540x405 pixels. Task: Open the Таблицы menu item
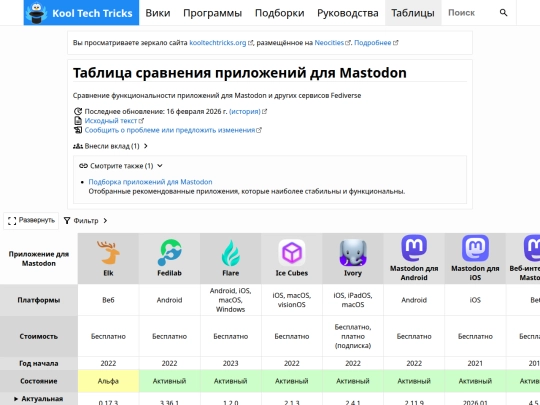click(413, 13)
